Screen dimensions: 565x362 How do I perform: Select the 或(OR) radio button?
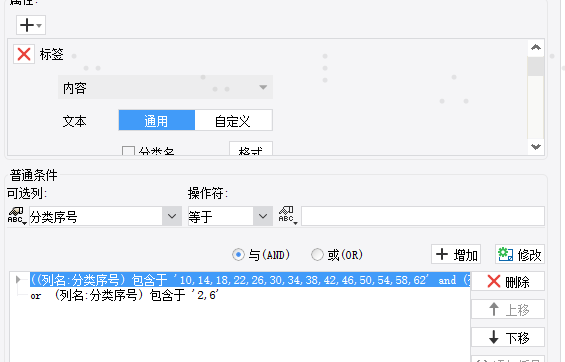317,255
